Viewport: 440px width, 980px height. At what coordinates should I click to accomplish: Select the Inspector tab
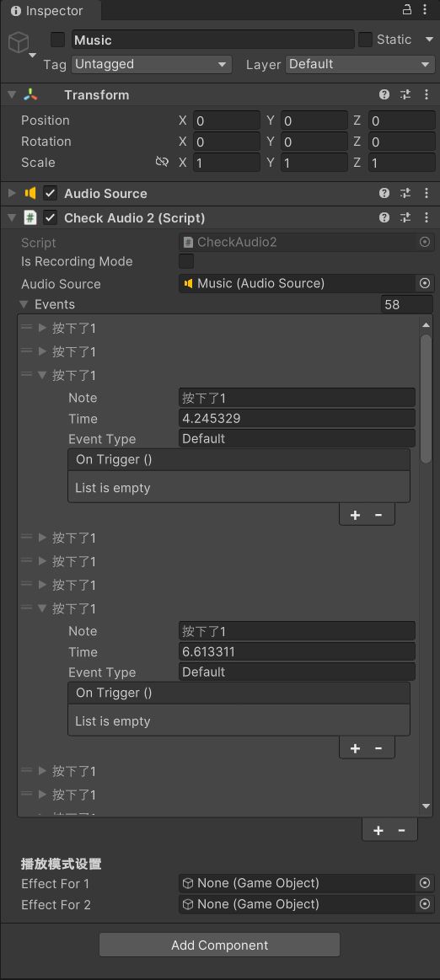click(x=48, y=11)
